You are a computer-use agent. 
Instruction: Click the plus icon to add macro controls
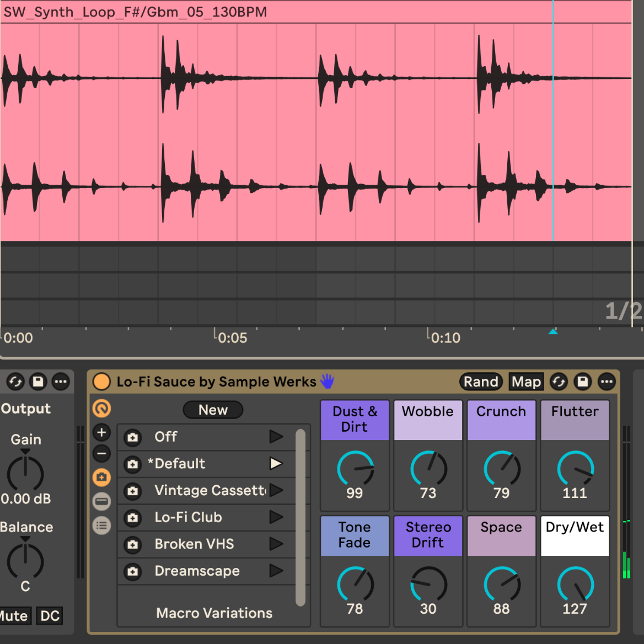tap(101, 432)
